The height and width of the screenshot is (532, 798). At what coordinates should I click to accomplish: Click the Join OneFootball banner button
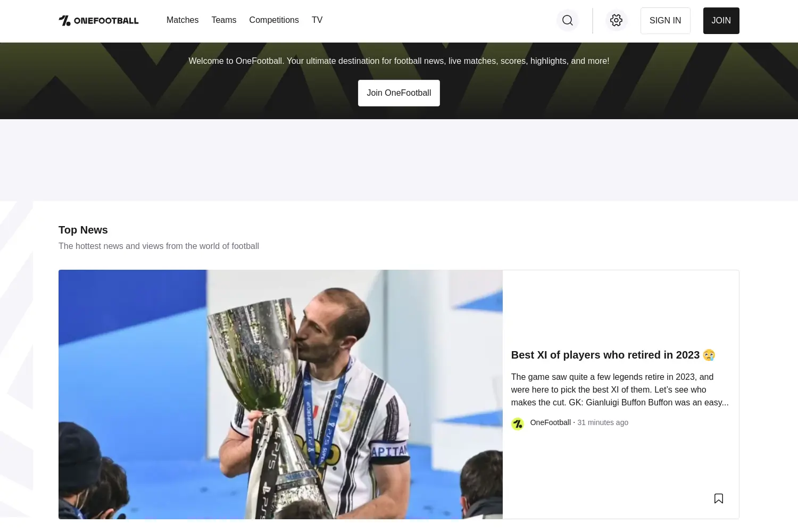(399, 93)
